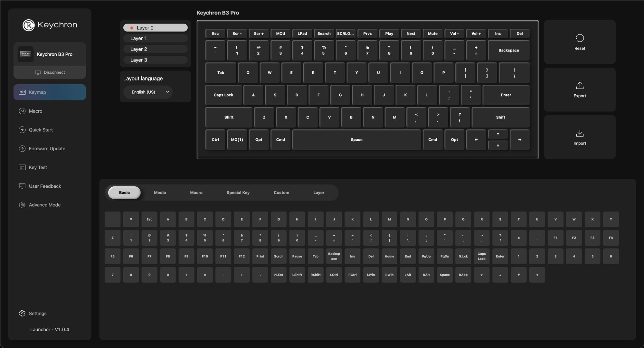Select Layer 2 in layer list
Screen dimensions: 644x348
(155, 49)
